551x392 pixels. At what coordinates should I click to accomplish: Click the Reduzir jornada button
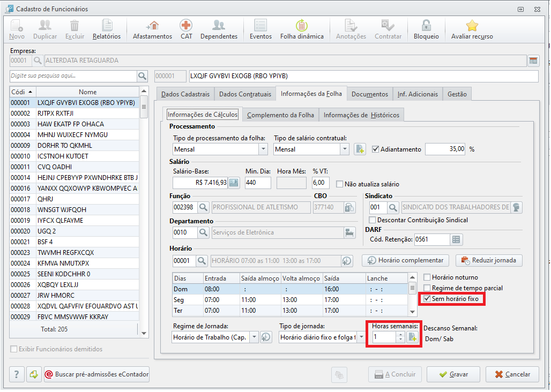[489, 260]
